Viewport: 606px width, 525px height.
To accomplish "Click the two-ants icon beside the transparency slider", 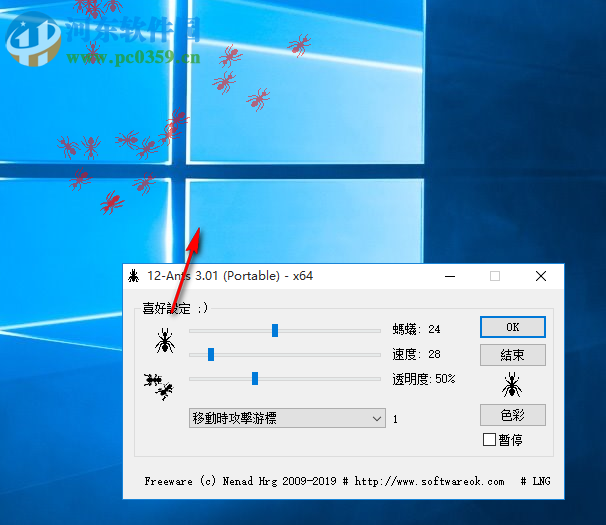I will [158, 386].
